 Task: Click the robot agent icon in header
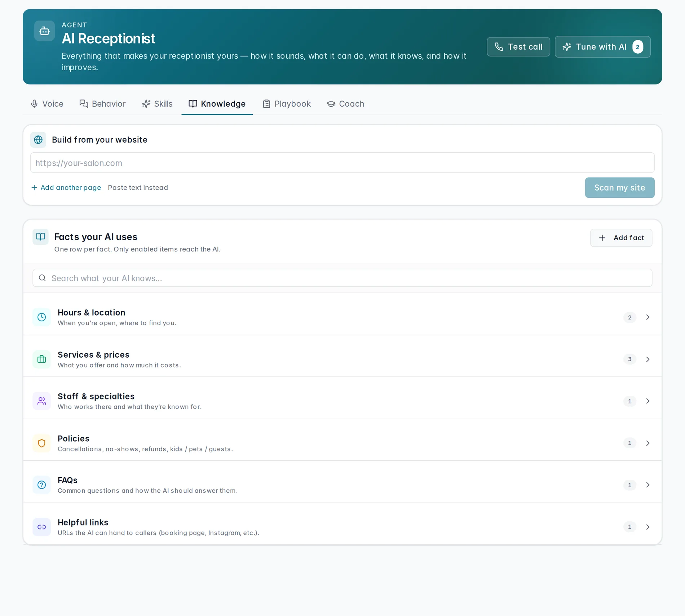pos(44,31)
